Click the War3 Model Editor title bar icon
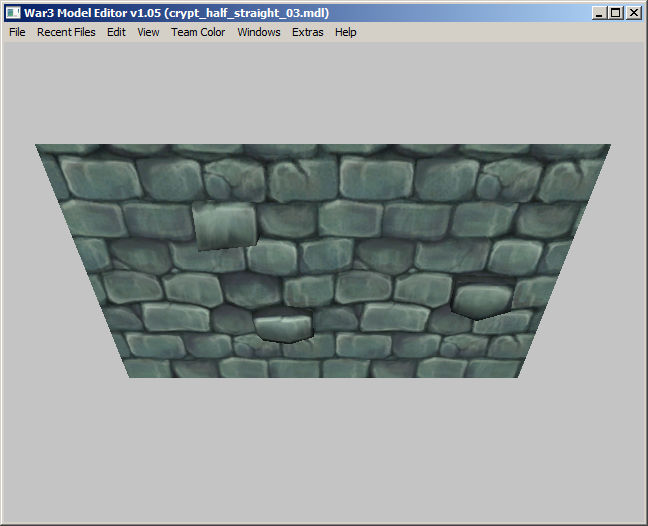Viewport: 648px width, 526px height. [13, 13]
